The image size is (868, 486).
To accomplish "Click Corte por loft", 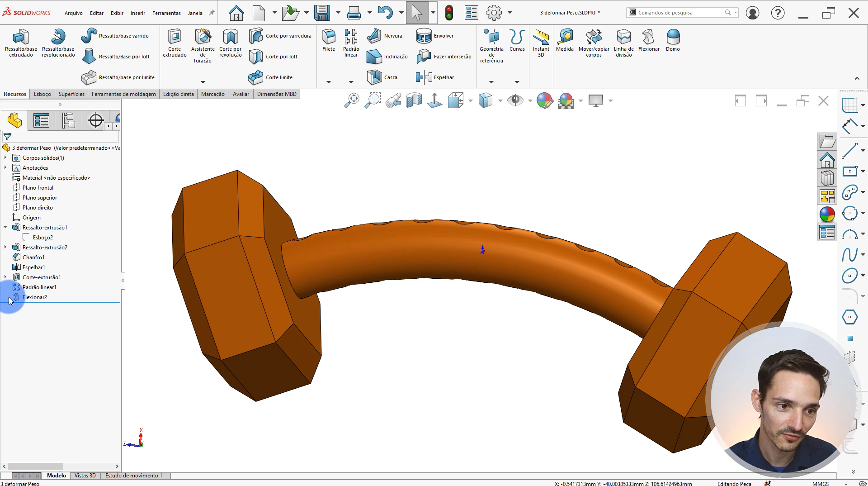I will coord(273,57).
